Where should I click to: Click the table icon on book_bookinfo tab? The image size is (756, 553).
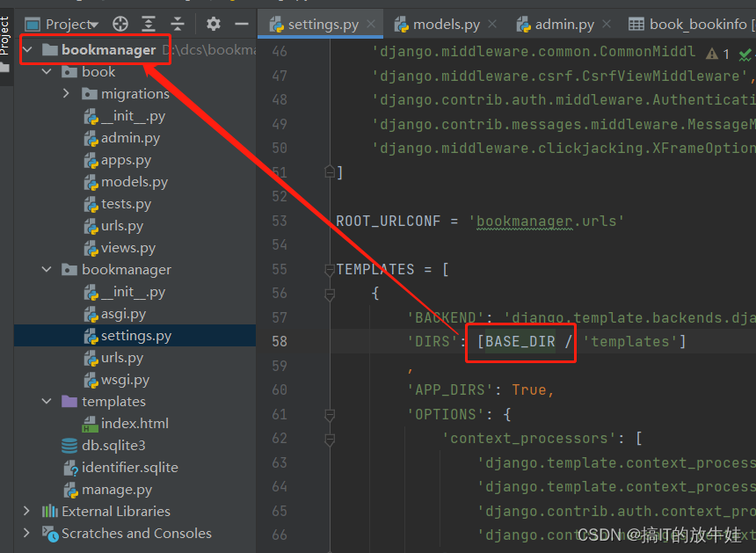pos(636,24)
